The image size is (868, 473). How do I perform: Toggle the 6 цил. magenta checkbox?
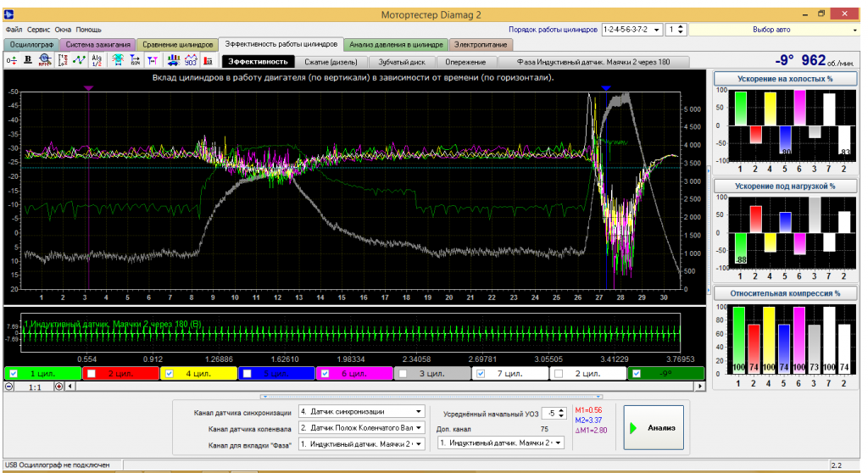click(x=325, y=374)
